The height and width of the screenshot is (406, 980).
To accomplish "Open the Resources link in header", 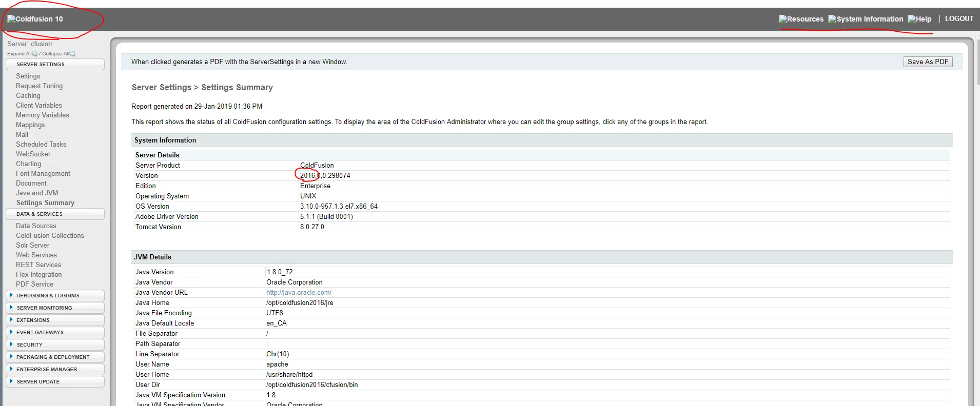I will point(801,19).
